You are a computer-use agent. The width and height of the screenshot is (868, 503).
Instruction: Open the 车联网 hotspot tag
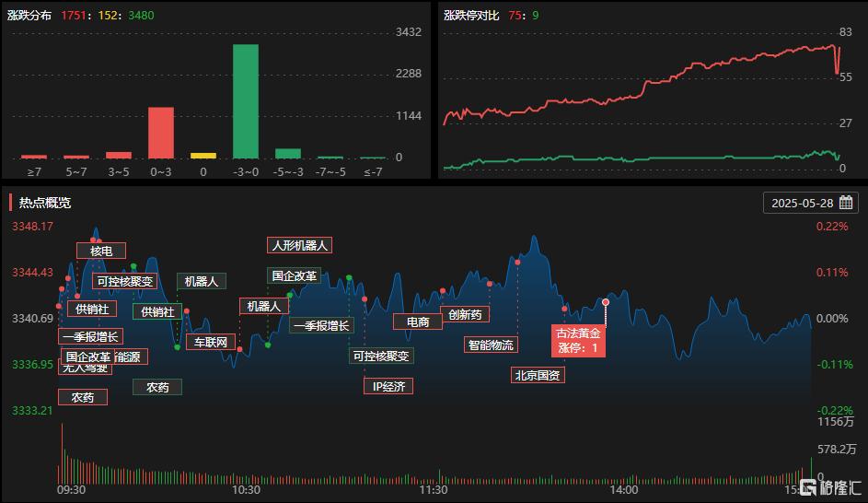211,342
